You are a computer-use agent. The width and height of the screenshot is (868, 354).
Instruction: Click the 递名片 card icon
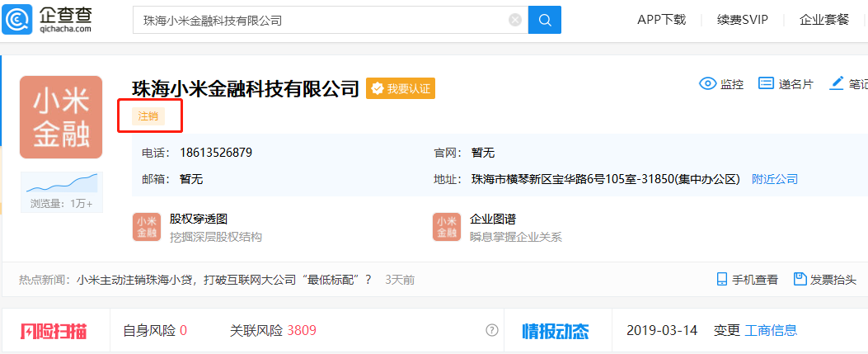click(x=766, y=83)
